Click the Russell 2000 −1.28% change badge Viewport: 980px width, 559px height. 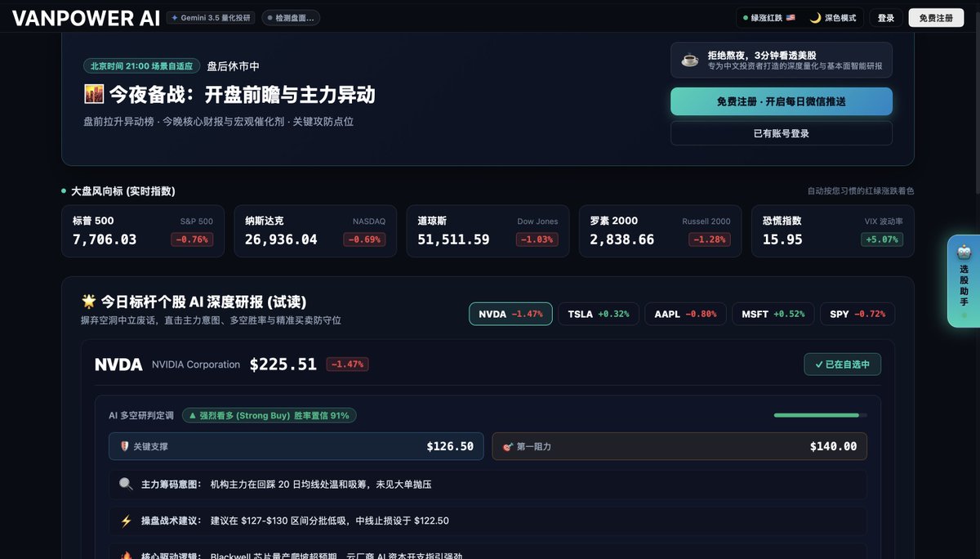click(x=710, y=239)
